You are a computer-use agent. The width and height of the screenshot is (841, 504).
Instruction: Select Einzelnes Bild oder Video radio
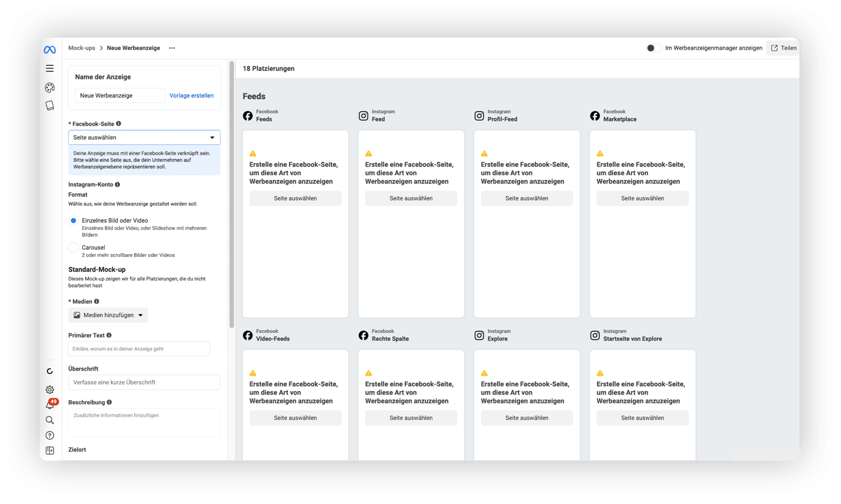[x=73, y=221]
